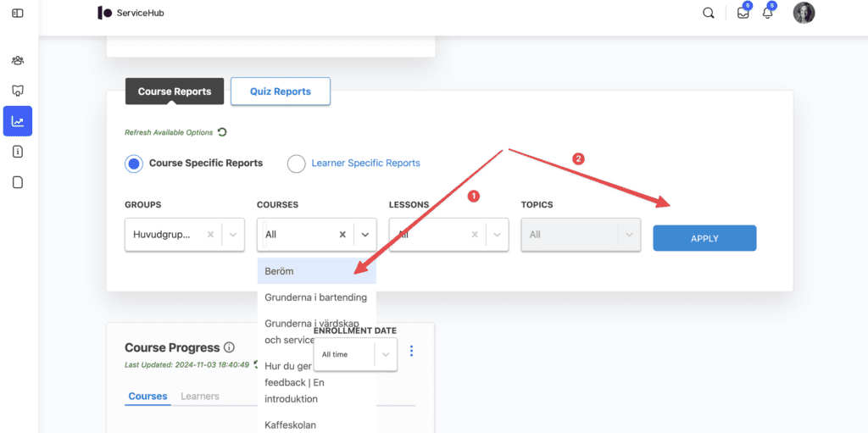Click the Last Updated timestamp text
The width and height of the screenshot is (868, 433).
187,365
